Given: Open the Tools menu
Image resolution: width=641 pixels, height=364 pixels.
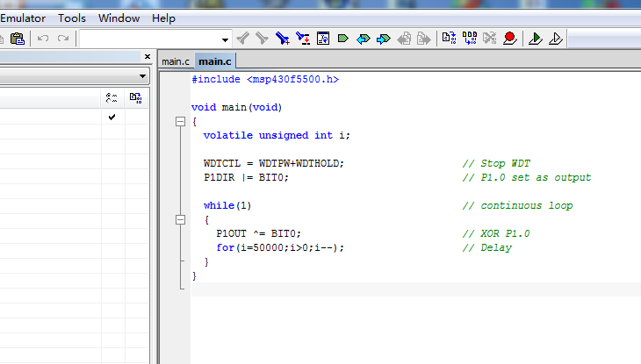Looking at the screenshot, I should click(x=72, y=18).
